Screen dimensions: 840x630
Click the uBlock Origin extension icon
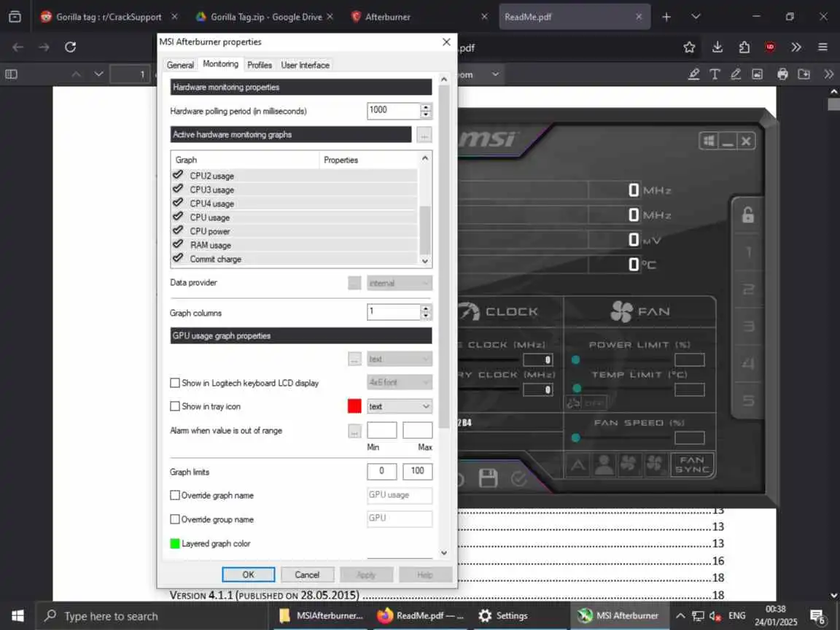coord(770,47)
